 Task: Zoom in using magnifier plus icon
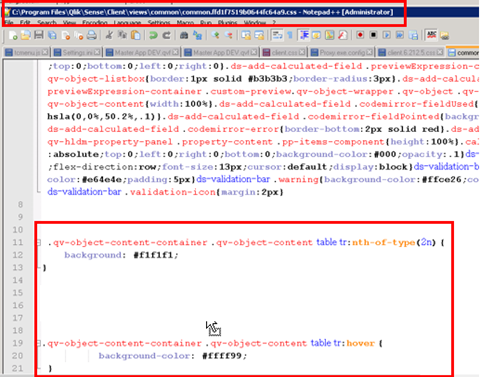click(215, 35)
